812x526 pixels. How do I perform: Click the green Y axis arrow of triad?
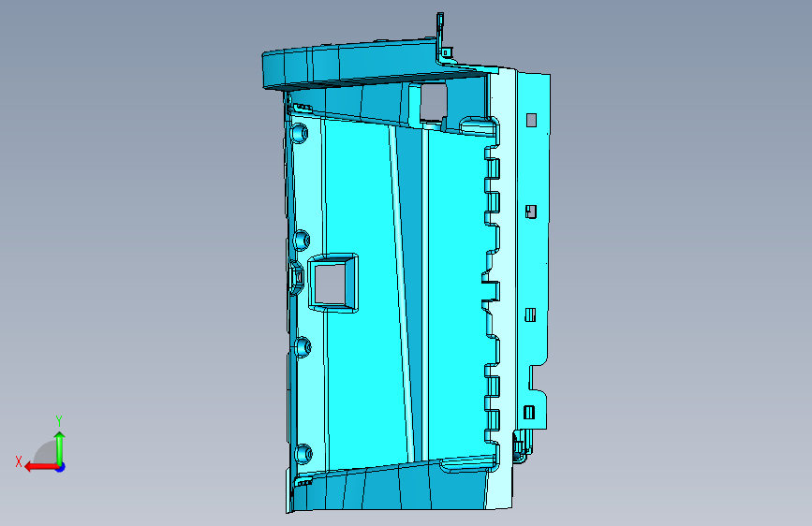[x=60, y=447]
